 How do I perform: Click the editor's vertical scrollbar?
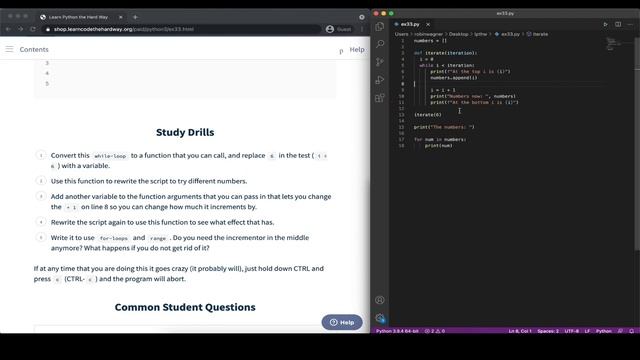637,143
